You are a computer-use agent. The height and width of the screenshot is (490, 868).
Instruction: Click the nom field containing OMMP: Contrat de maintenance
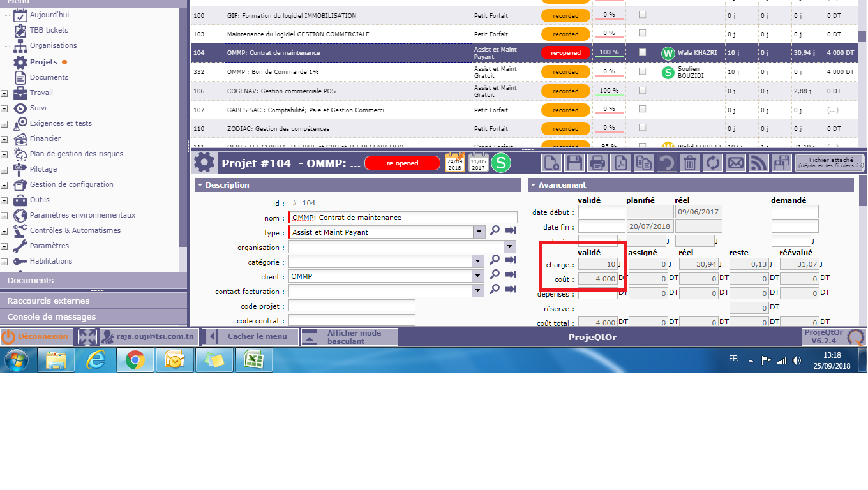click(x=403, y=218)
